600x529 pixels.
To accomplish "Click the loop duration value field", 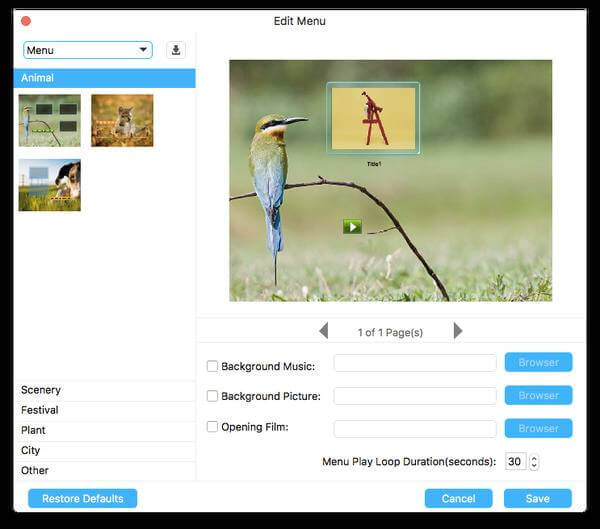I will tap(515, 461).
